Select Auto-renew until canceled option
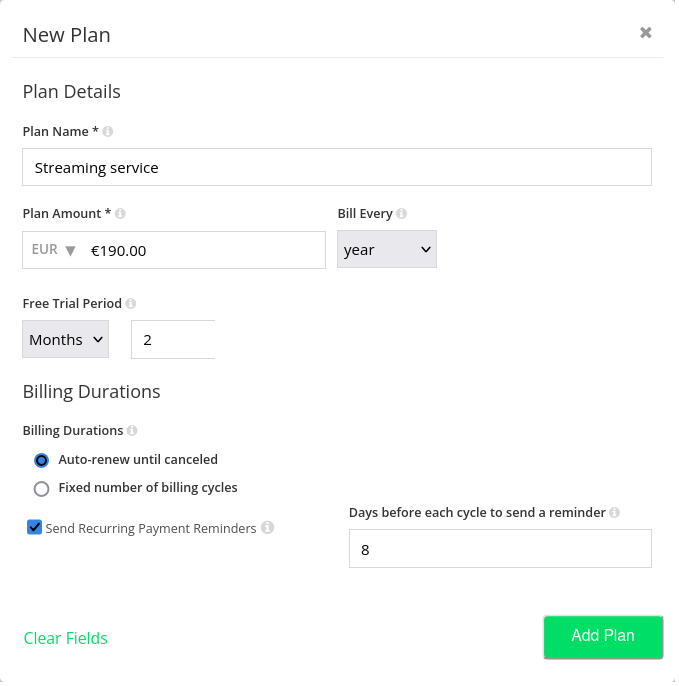The image size is (679, 686). tap(41, 461)
